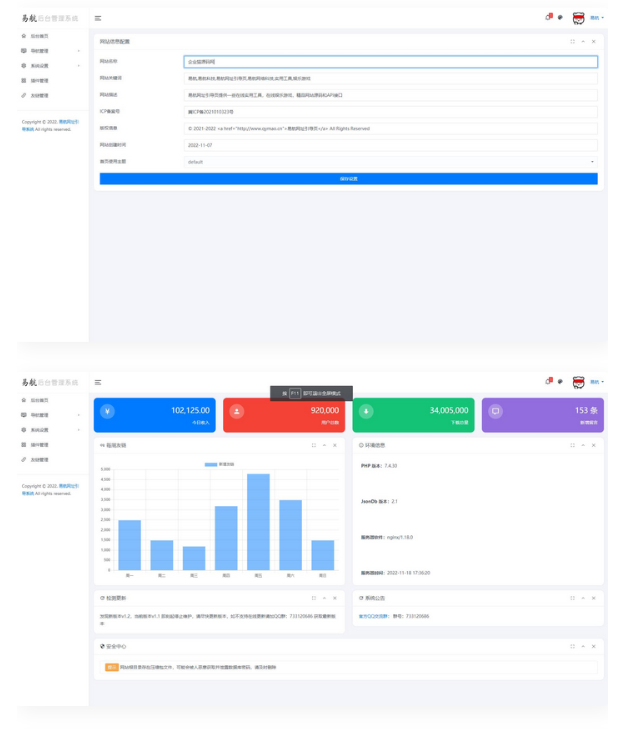
Task: Click the download icon on the green card
Action: pos(367,410)
